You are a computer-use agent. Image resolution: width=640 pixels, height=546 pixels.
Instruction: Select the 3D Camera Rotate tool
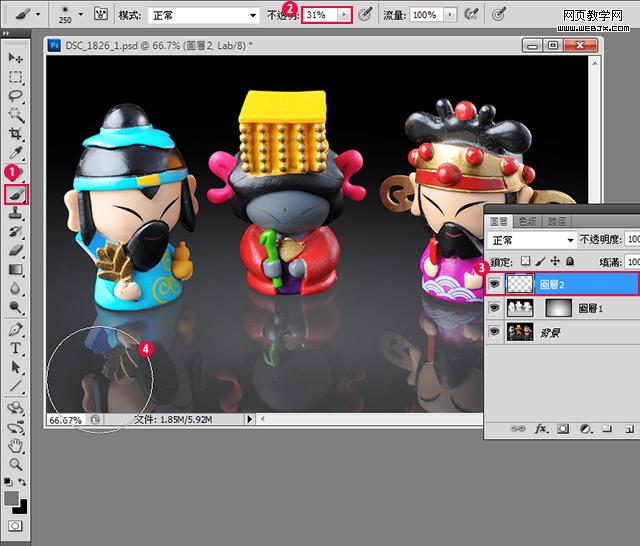click(x=16, y=427)
